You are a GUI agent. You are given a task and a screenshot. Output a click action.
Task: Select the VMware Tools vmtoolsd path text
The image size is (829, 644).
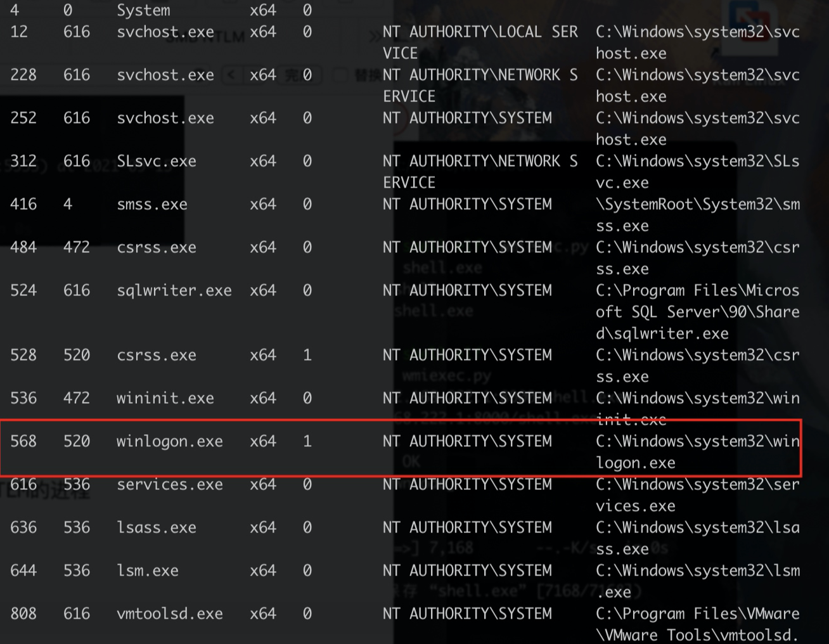click(697, 624)
